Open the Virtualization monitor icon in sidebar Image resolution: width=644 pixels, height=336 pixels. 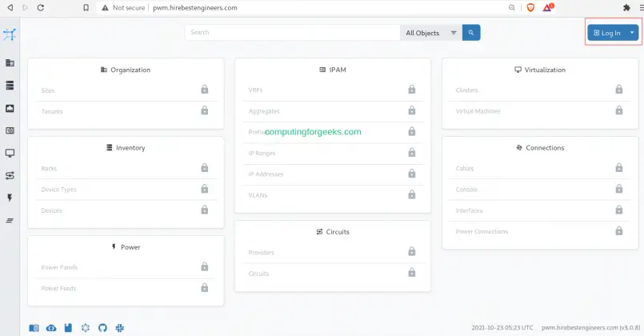coord(10,152)
